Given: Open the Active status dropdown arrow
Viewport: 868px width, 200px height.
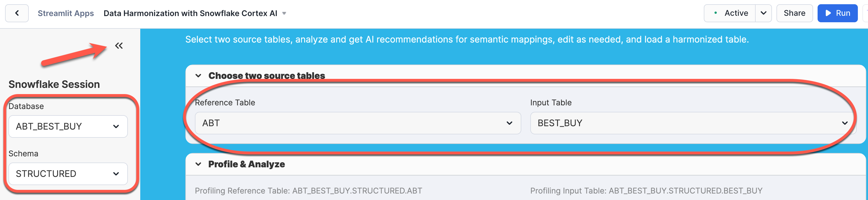Looking at the screenshot, I should pyautogui.click(x=764, y=13).
